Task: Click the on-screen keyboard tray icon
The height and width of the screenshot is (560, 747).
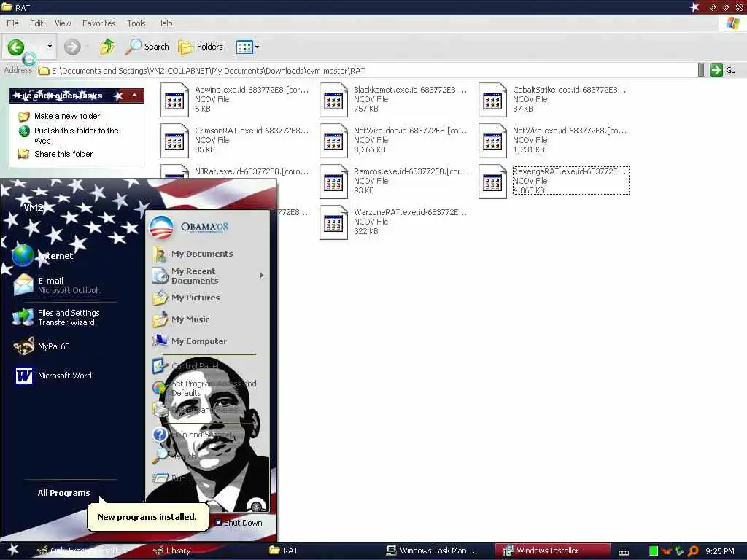Action: [624, 553]
